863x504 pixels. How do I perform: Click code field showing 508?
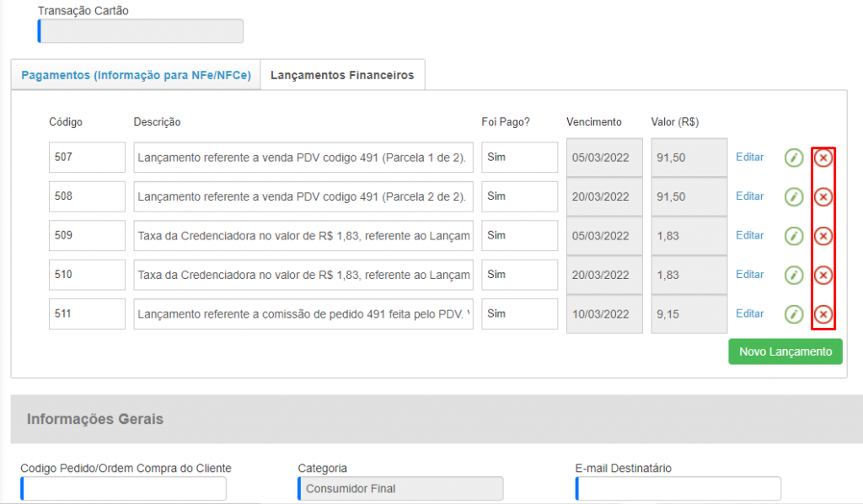coord(87,196)
